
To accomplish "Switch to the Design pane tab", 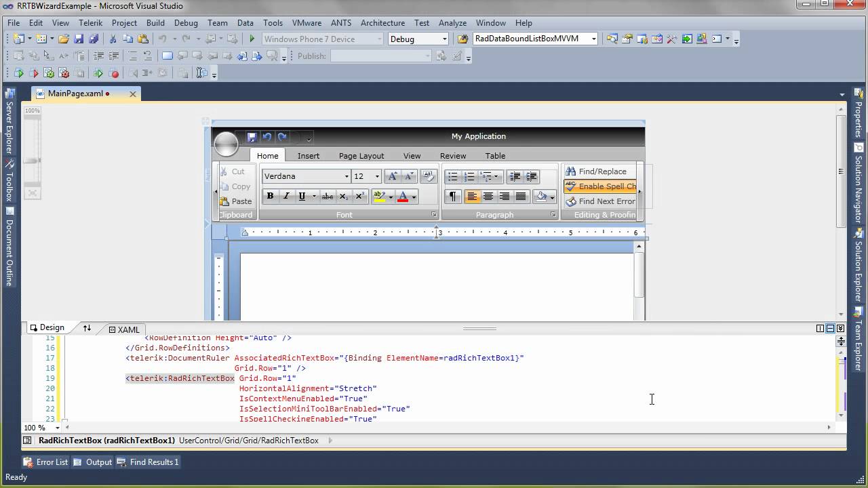I will [x=47, y=327].
